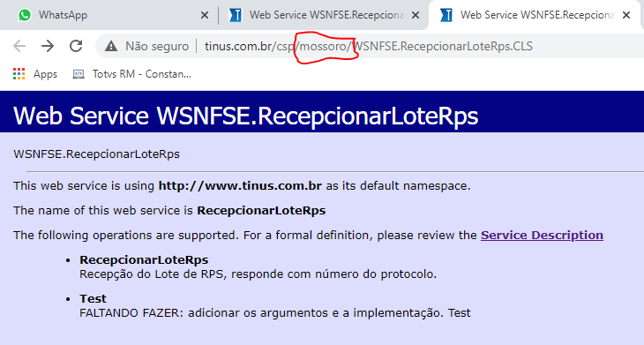Click the WSNFSE.RecepcionarLoteRps subtitle text
Screen dimensions: 644x345
pos(96,154)
